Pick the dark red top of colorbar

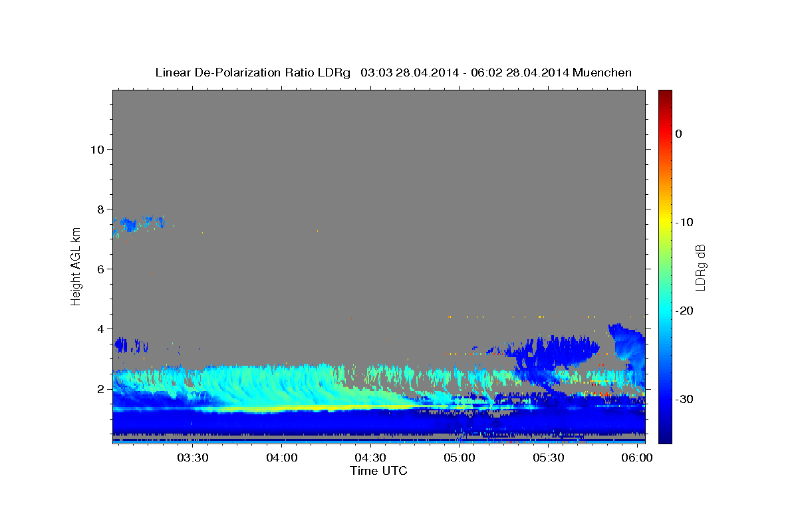pos(665,94)
